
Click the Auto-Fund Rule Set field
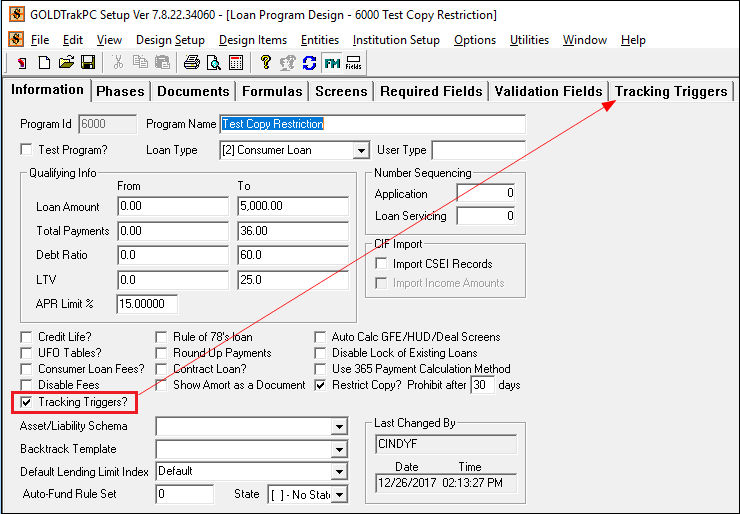(x=185, y=494)
